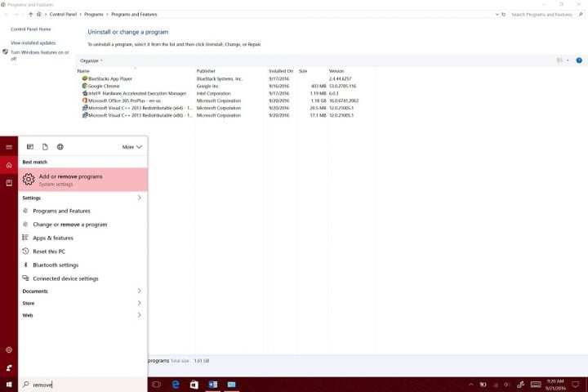This screenshot has width=588, height=392.
Task: Filter search results by Apps icon
Action: (30, 147)
